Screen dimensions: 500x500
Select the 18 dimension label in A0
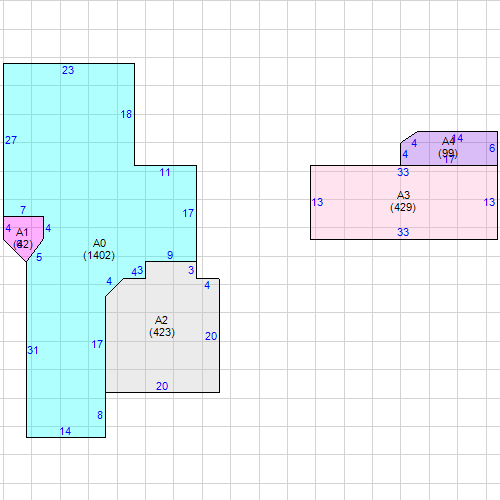pyautogui.click(x=126, y=114)
